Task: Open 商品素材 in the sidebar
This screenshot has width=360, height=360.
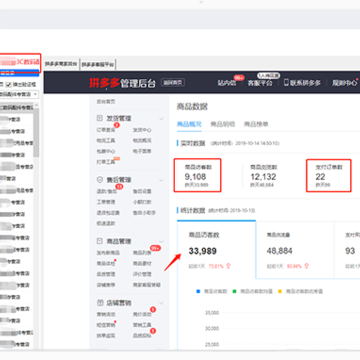Action: 142,264
